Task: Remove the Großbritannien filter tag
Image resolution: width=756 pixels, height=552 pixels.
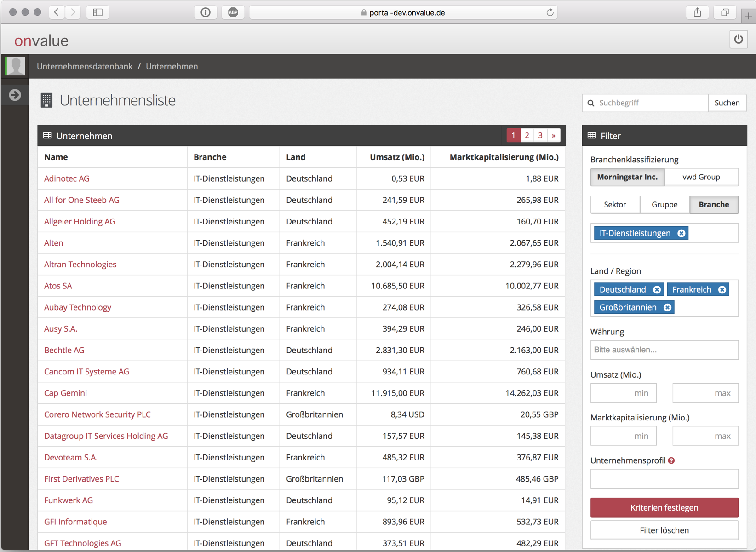Action: [x=667, y=307]
